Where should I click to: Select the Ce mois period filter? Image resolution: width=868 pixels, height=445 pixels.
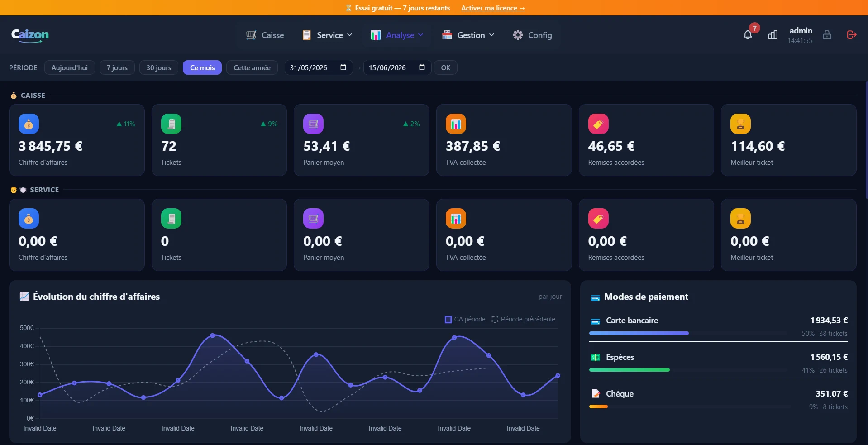coord(202,67)
